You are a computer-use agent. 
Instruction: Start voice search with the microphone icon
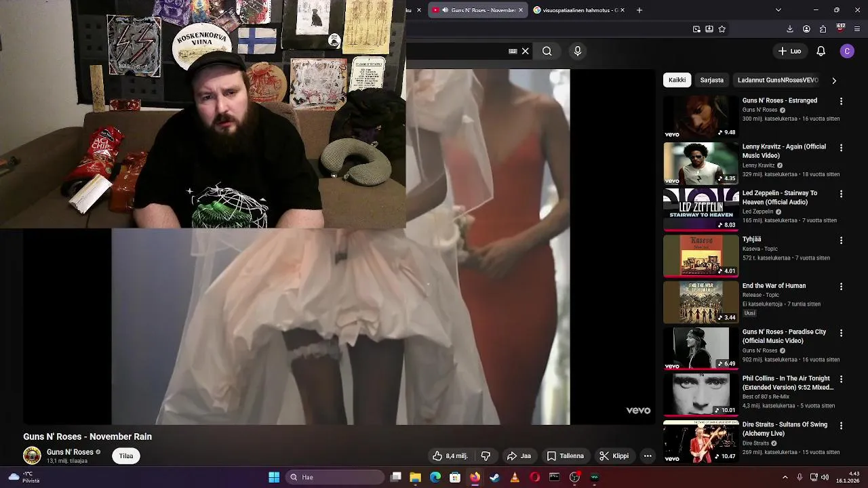[578, 51]
